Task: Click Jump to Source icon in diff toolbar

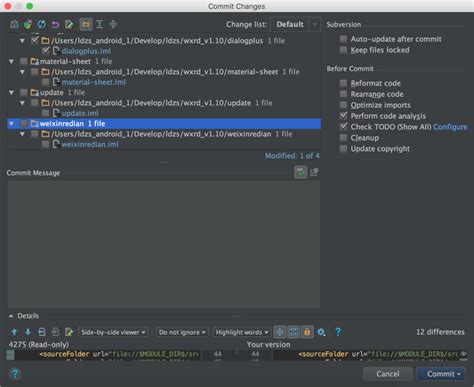Action: tap(69, 332)
